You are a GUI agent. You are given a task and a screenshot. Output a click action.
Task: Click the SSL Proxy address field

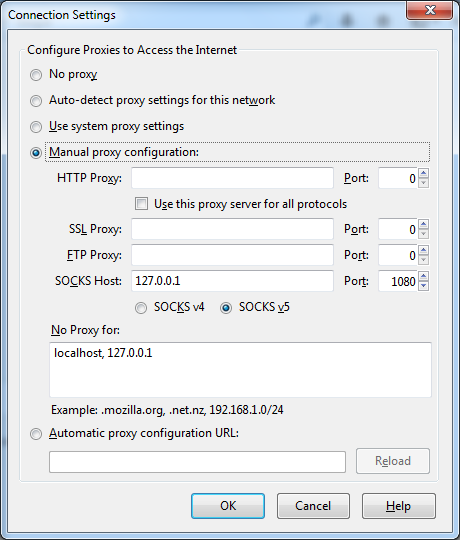point(232,229)
